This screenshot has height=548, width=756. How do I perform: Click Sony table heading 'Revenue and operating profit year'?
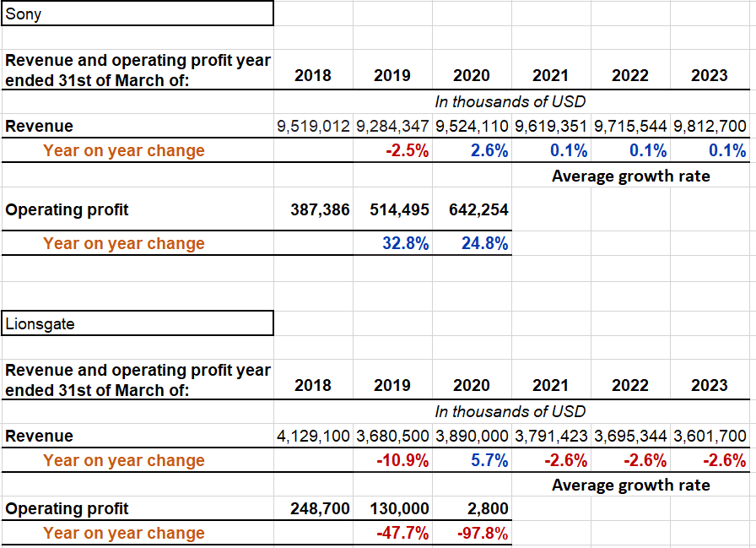tap(138, 60)
